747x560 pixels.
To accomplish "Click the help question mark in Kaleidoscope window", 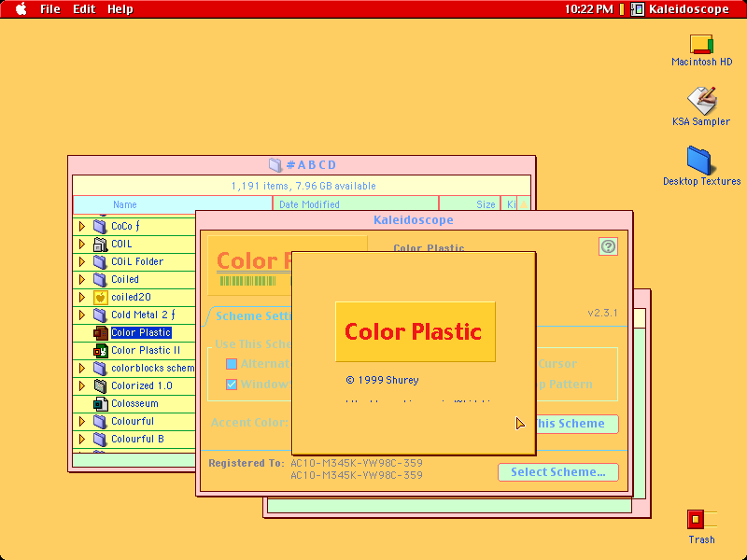I will [x=608, y=246].
